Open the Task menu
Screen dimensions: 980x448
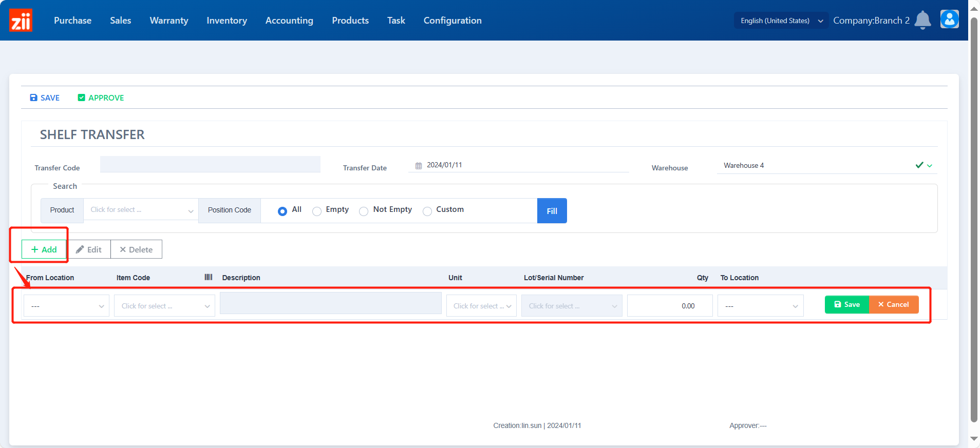396,21
